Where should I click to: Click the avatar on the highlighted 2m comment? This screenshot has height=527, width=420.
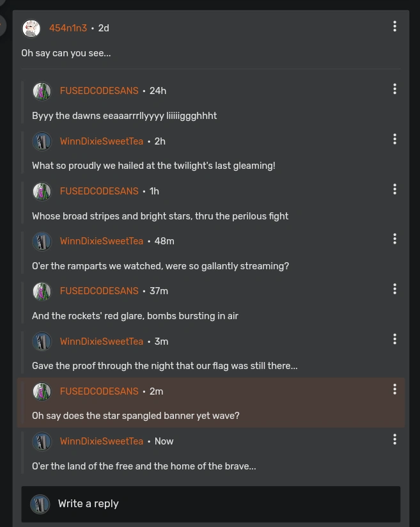click(42, 391)
